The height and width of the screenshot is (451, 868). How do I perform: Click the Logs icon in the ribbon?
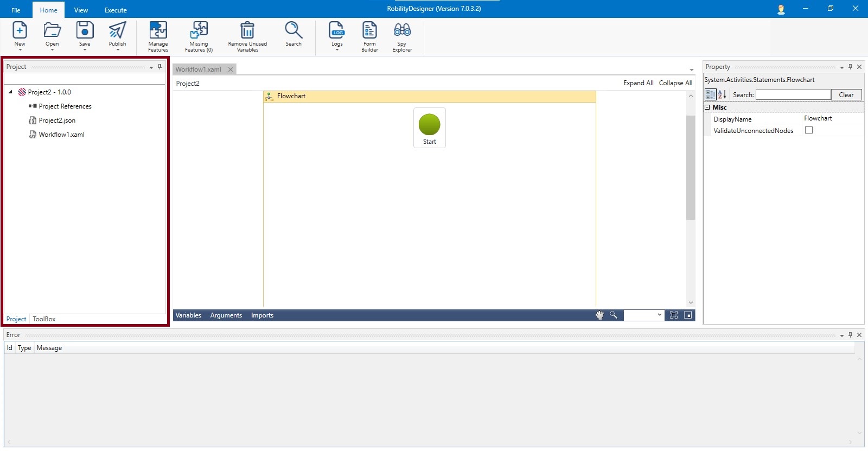coord(337,30)
